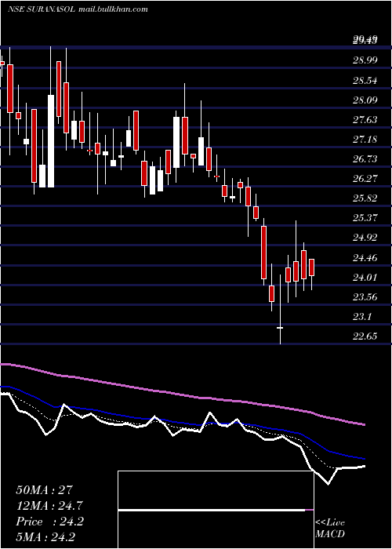Image resolution: width=392 pixels, height=549 pixels.
Task: Click the 26.27 price axis label
Action: tap(365, 179)
